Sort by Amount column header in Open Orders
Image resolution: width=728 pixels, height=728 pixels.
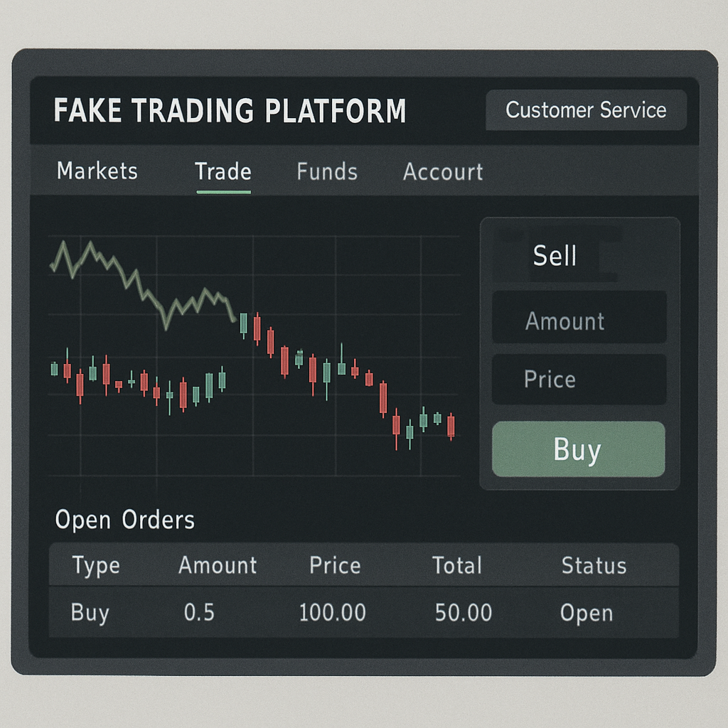pos(218,566)
